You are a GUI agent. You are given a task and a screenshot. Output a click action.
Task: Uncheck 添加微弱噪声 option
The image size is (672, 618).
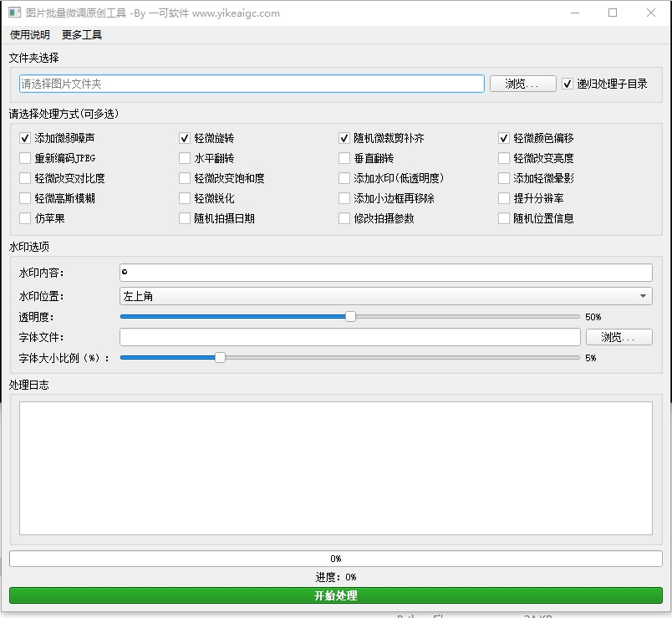point(25,138)
